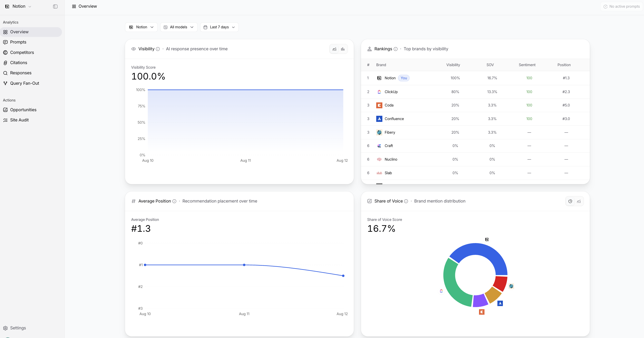Click the green ClickUp donut segment

pyautogui.click(x=453, y=285)
